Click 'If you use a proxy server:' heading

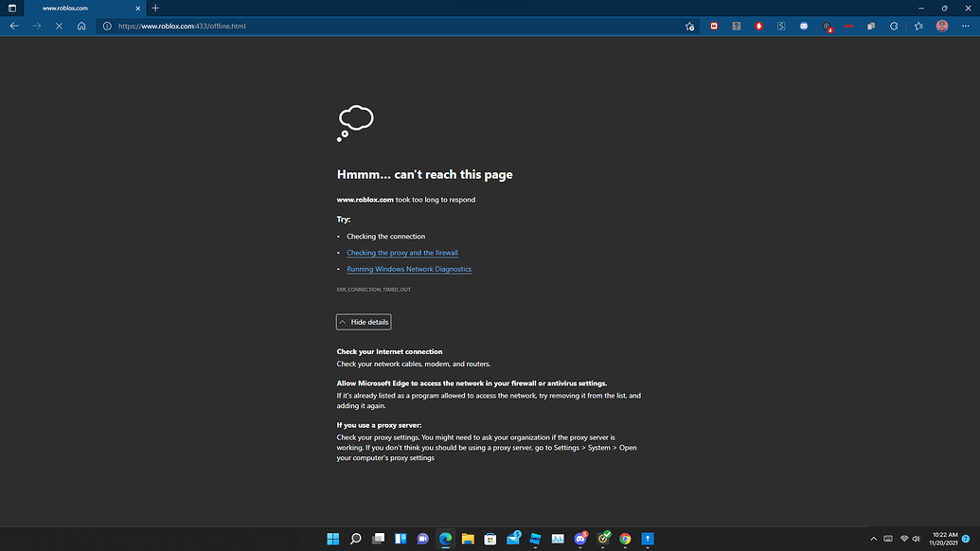379,425
